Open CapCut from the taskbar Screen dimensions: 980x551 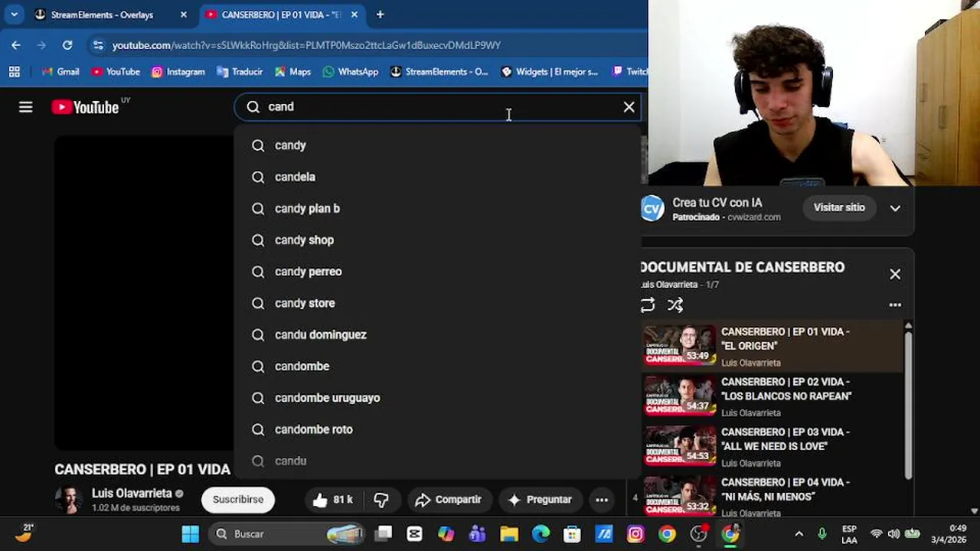414,534
